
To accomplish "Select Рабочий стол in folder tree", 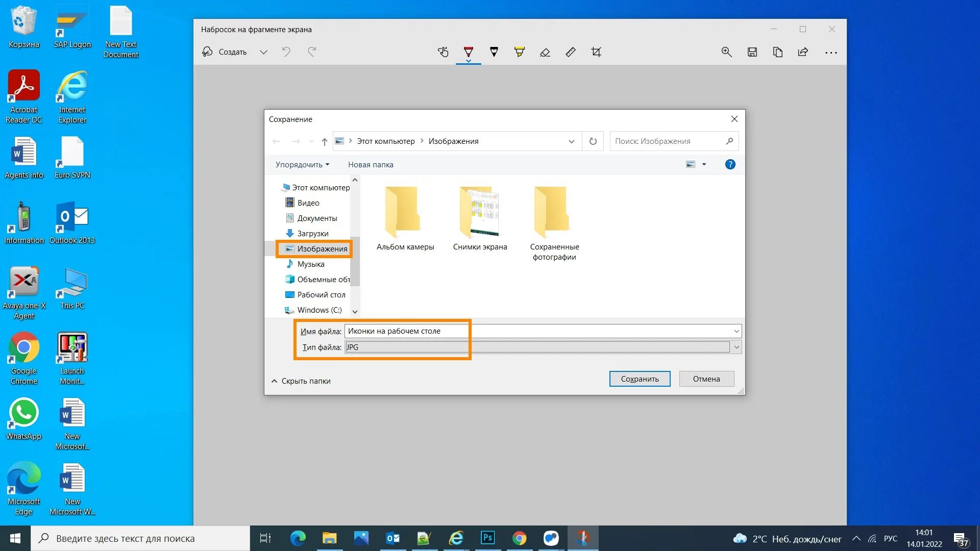I will point(321,294).
